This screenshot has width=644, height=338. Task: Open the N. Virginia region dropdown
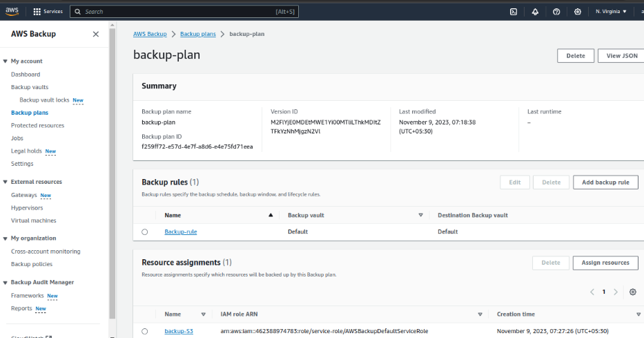611,12
